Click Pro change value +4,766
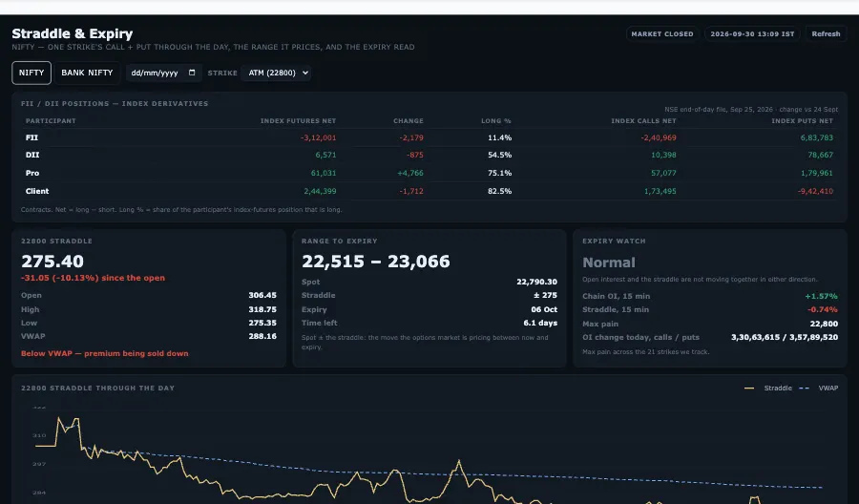 pyautogui.click(x=410, y=173)
